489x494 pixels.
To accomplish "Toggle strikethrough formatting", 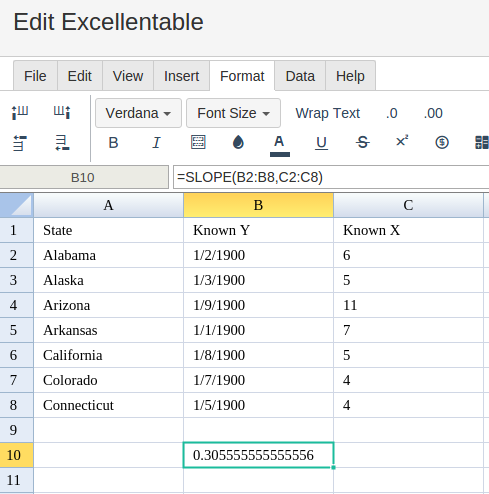I will pos(362,143).
